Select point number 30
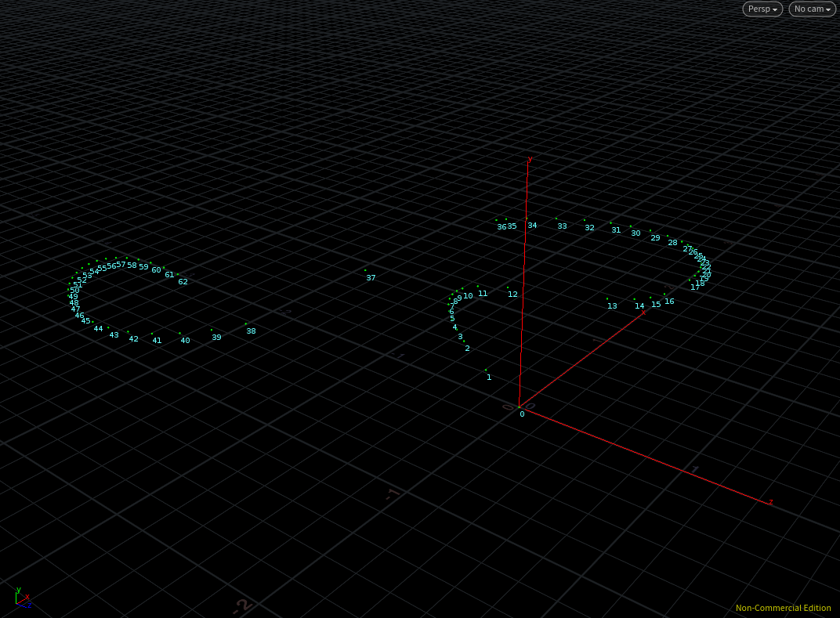The height and width of the screenshot is (618, 840). tap(635, 233)
